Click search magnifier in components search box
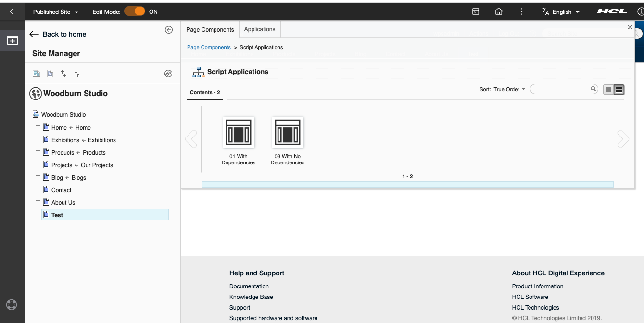This screenshot has height=323, width=644. click(593, 89)
